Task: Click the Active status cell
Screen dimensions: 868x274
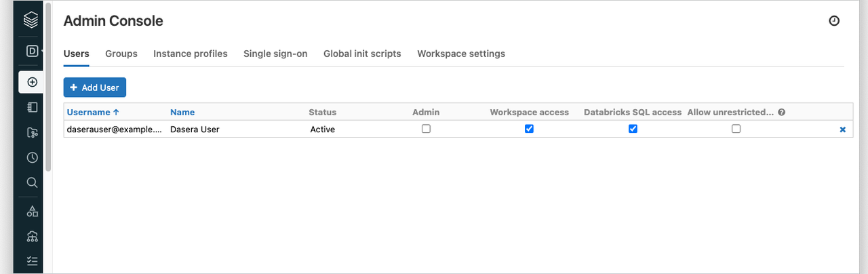Action: coord(323,129)
